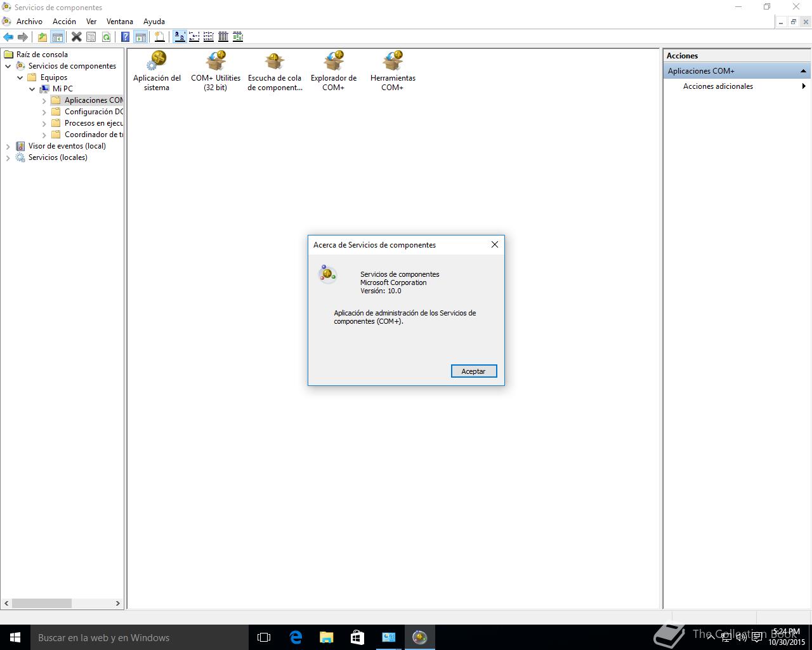Select Escucha de cola de componentes icon
812x650 pixels.
click(x=275, y=71)
